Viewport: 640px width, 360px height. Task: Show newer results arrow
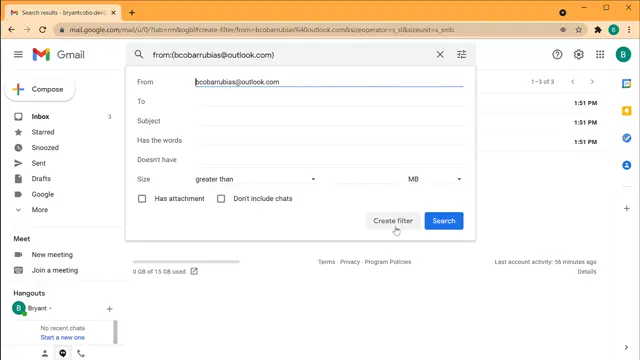(x=573, y=82)
